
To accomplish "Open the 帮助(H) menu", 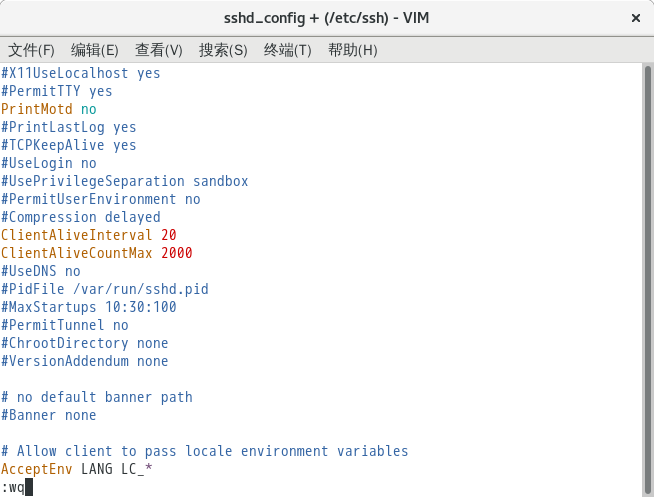I will [352, 50].
